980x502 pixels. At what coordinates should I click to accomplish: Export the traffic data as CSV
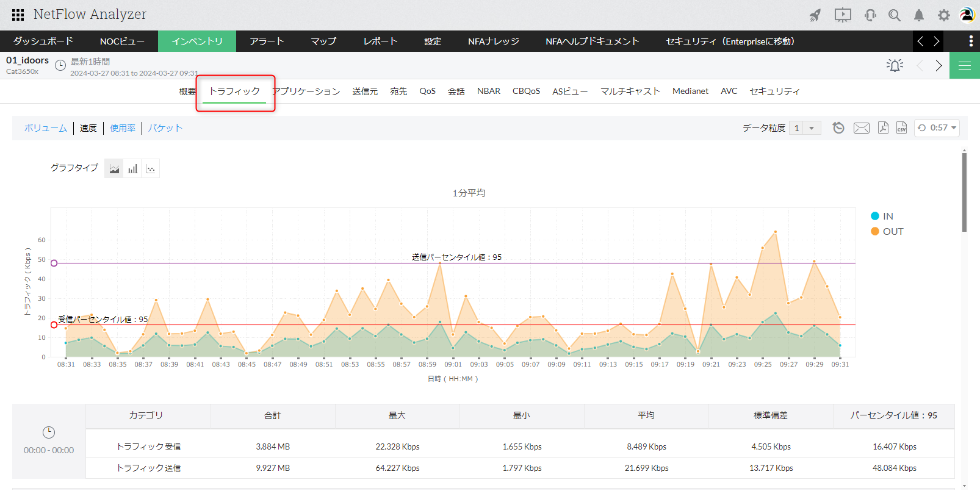901,127
